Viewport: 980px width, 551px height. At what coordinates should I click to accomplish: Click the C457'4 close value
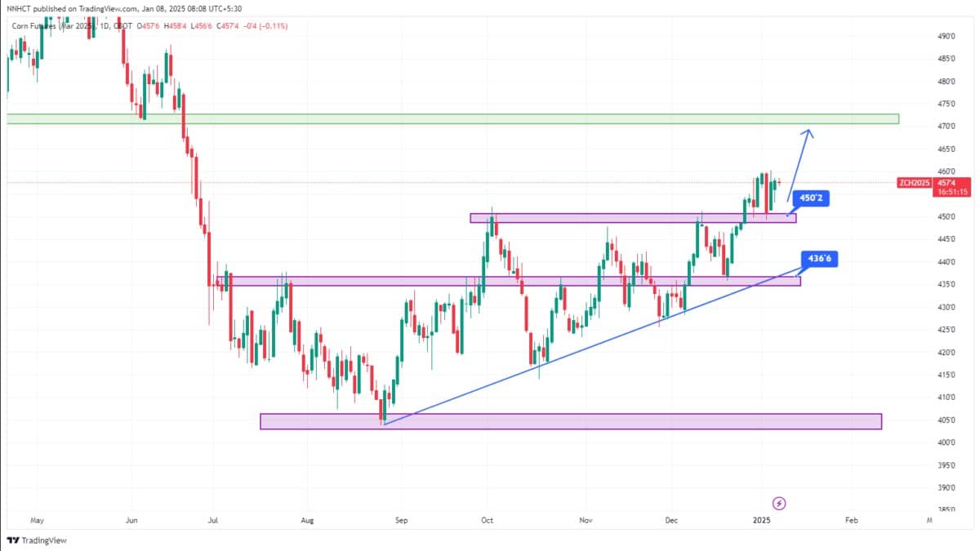coord(229,26)
